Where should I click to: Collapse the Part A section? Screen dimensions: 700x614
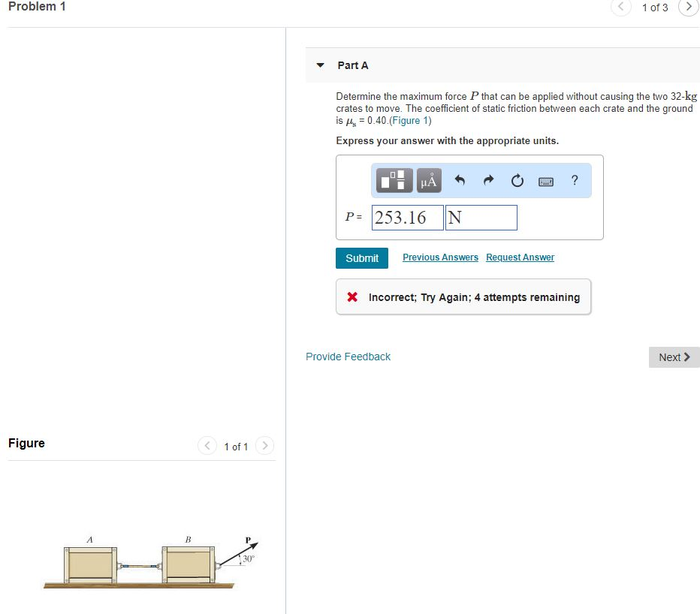(319, 65)
